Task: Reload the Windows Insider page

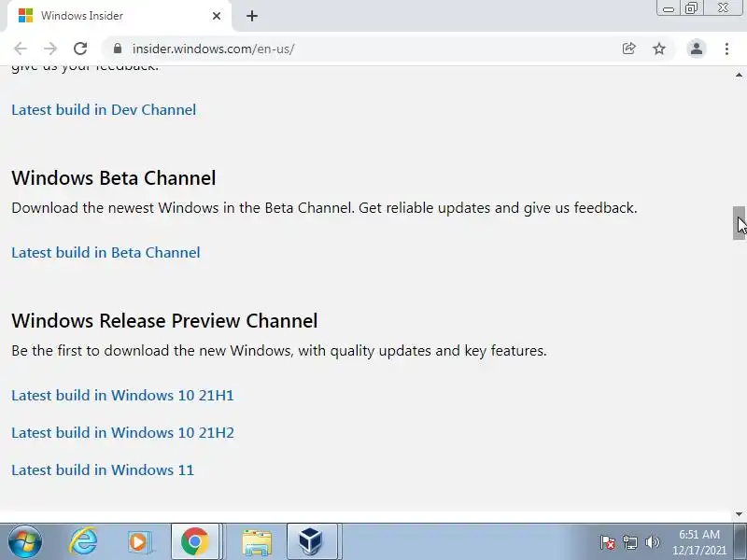Action: 80,49
